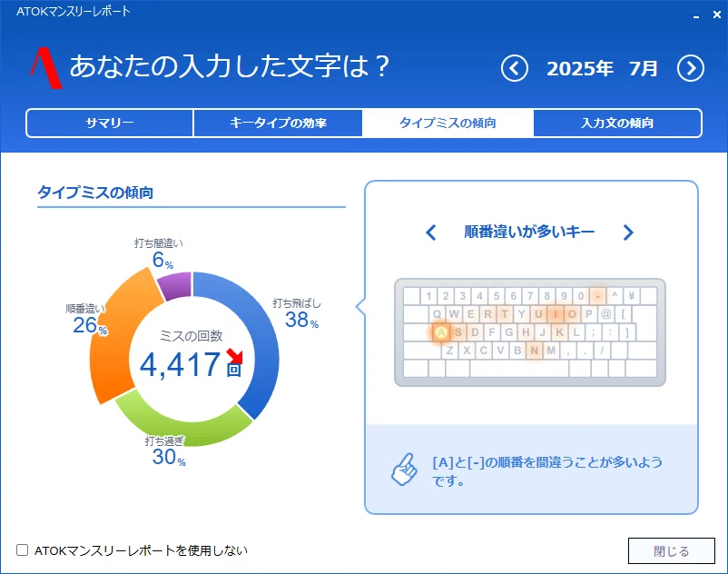Show previous key tendency panel

point(431,233)
